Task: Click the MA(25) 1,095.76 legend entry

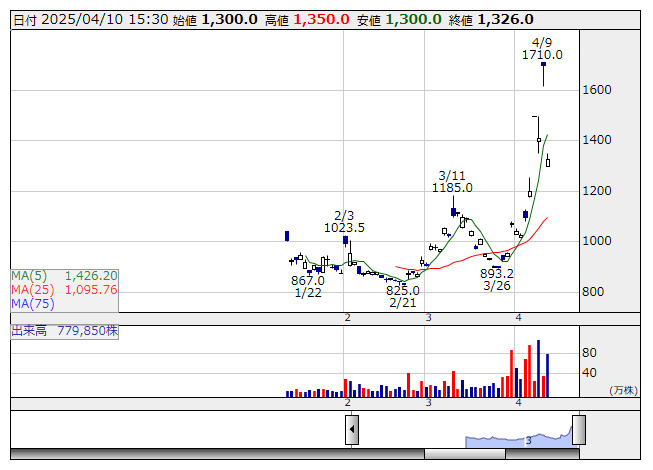Action: (x=65, y=290)
